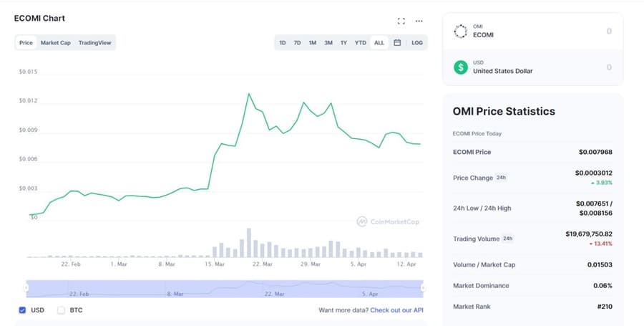Screen dimensions: 644x326
Task: Enable the BTC checkbox
Action: coord(61,310)
